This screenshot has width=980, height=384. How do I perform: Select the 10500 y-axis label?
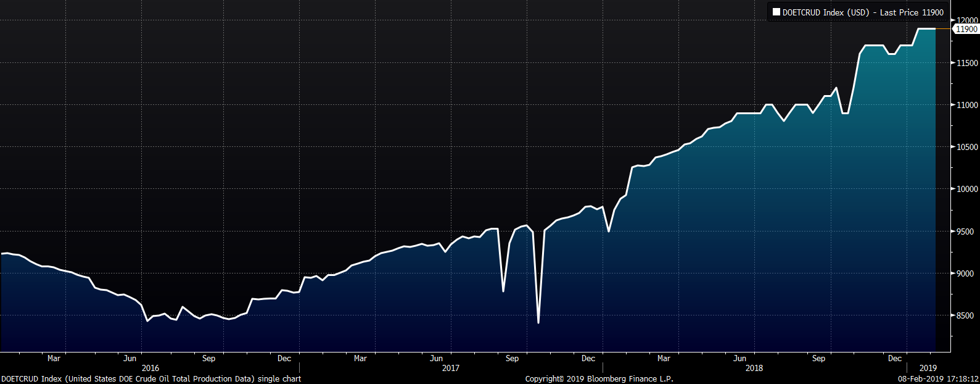tap(966, 147)
